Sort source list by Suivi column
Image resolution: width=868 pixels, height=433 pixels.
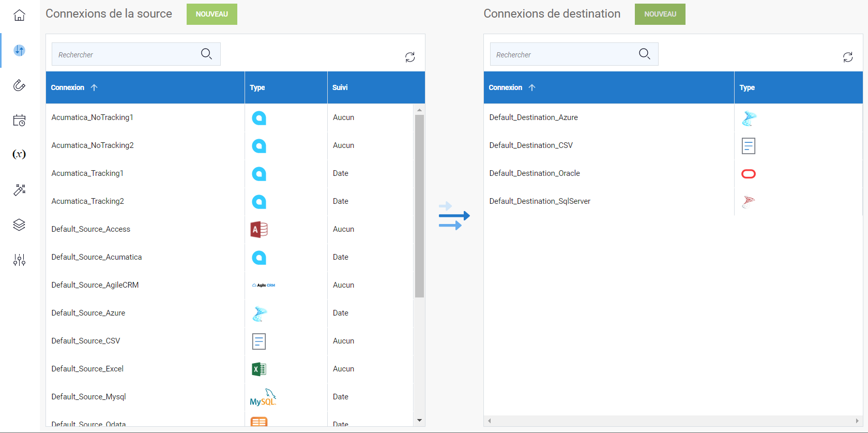coord(340,87)
